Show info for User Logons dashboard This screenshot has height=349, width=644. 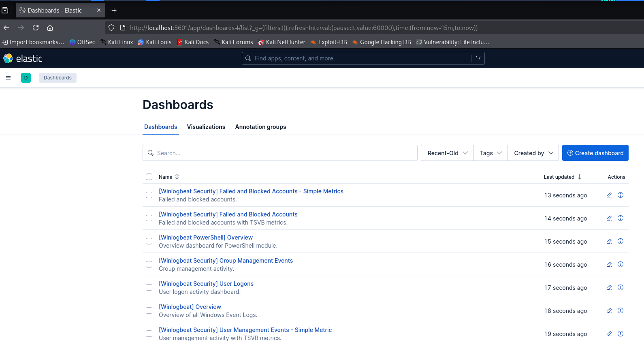(x=620, y=287)
